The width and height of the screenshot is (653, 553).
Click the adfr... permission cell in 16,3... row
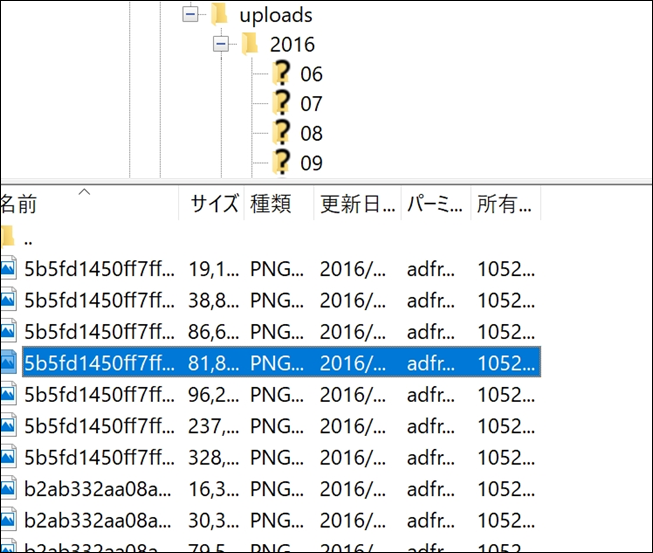[x=431, y=489]
